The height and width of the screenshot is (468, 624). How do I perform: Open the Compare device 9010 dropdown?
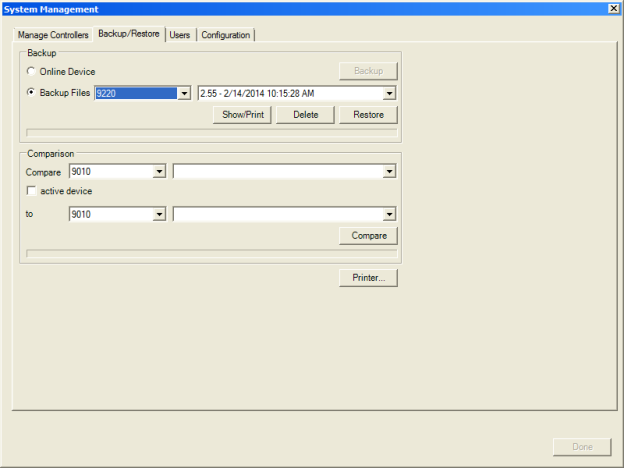coord(159,172)
